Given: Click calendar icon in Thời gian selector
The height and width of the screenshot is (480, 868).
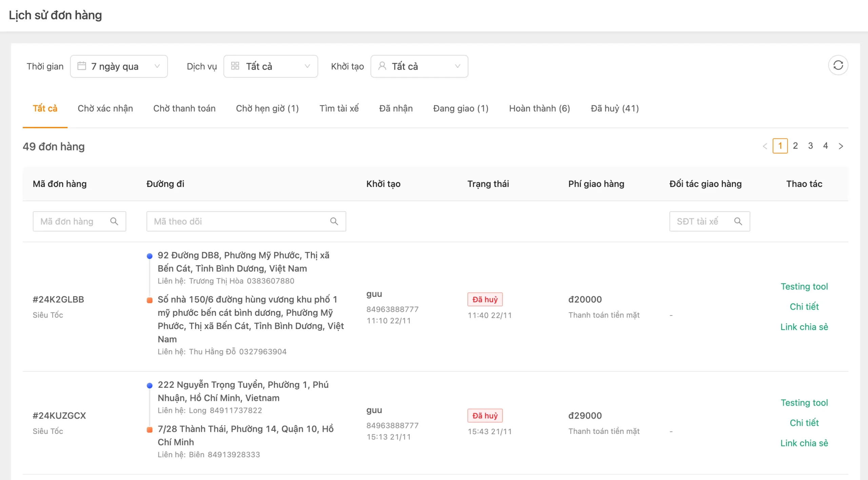Looking at the screenshot, I should coord(82,66).
